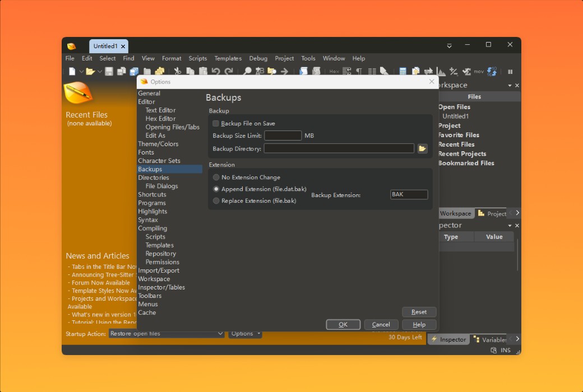Open the Scripts menu
The image size is (583, 392).
pyautogui.click(x=197, y=58)
